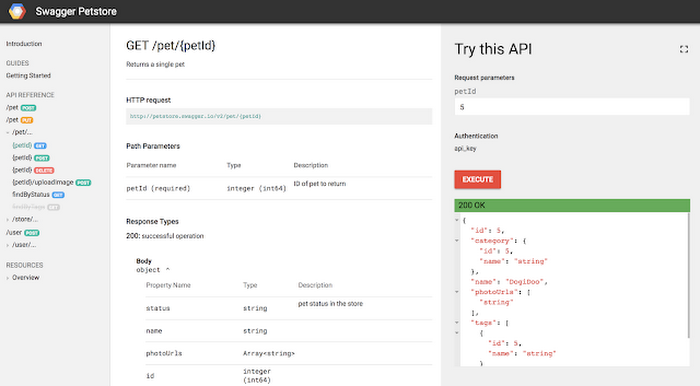Expand the Overview resources item
Screen dimensions: 700x386
8,278
